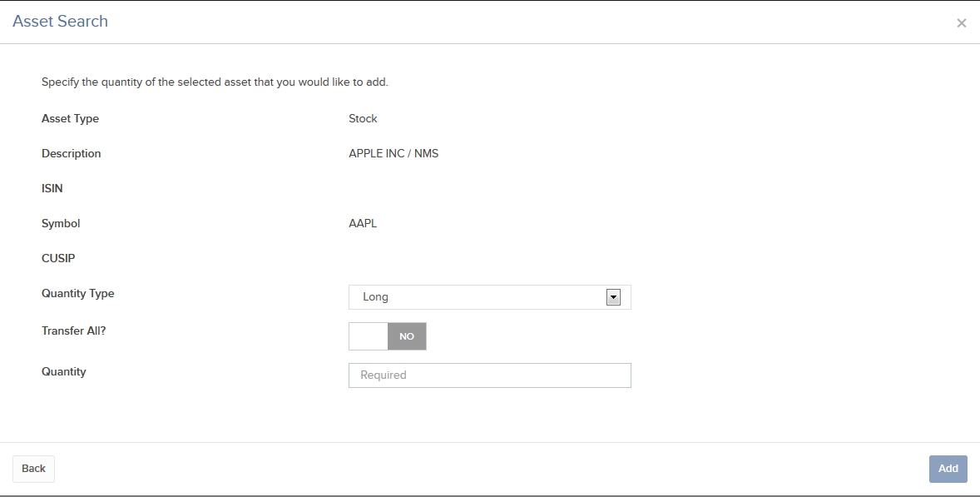Click the Transfer All? label
980x497 pixels.
(74, 331)
